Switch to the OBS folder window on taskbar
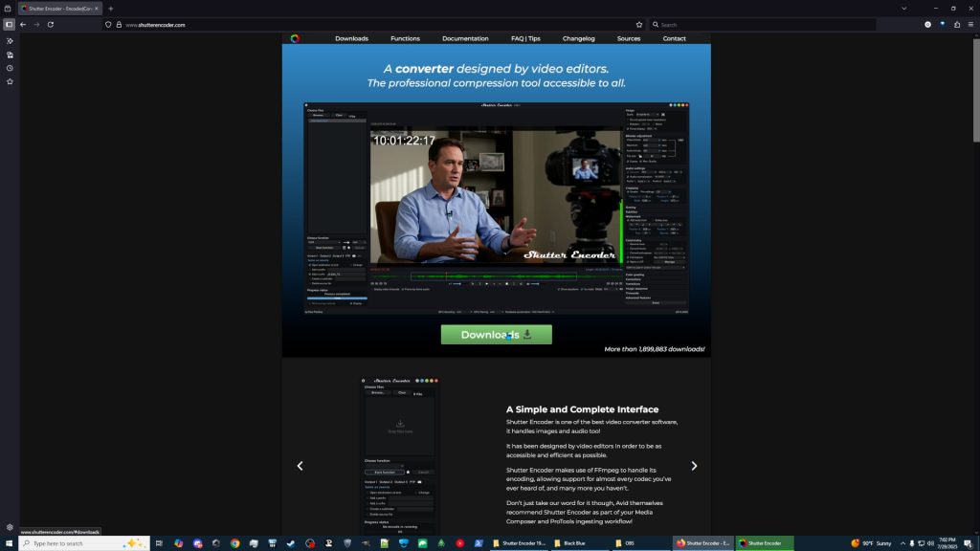This screenshot has width=980, height=551. pyautogui.click(x=639, y=543)
